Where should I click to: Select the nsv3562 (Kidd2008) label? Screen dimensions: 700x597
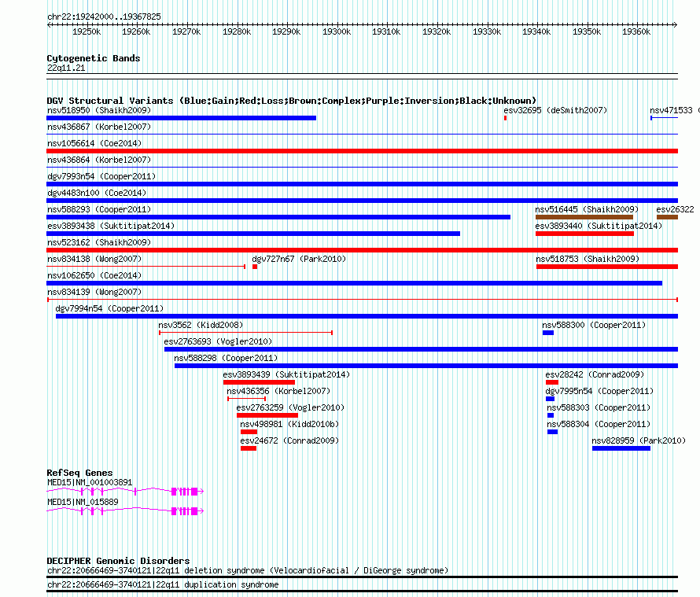point(201,325)
